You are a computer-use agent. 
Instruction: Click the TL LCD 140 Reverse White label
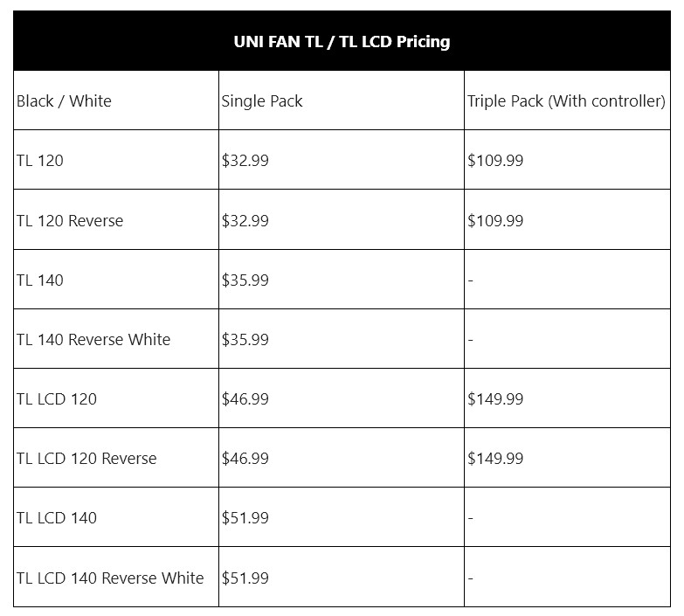pos(110,578)
